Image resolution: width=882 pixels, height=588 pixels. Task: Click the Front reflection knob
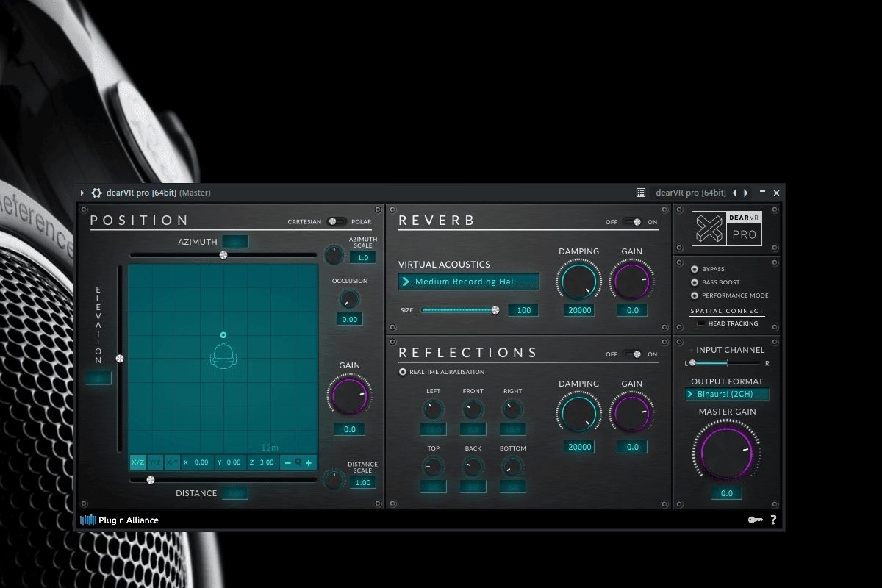[x=473, y=409]
